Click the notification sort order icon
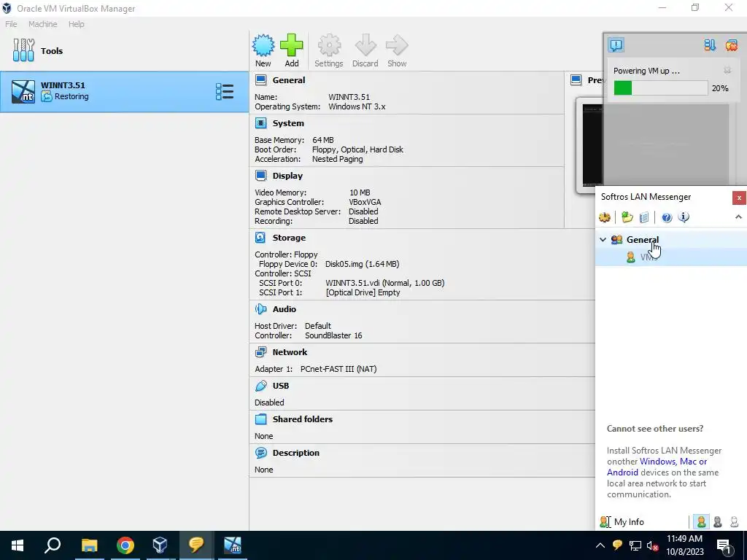The height and width of the screenshot is (560, 747). pyautogui.click(x=710, y=45)
